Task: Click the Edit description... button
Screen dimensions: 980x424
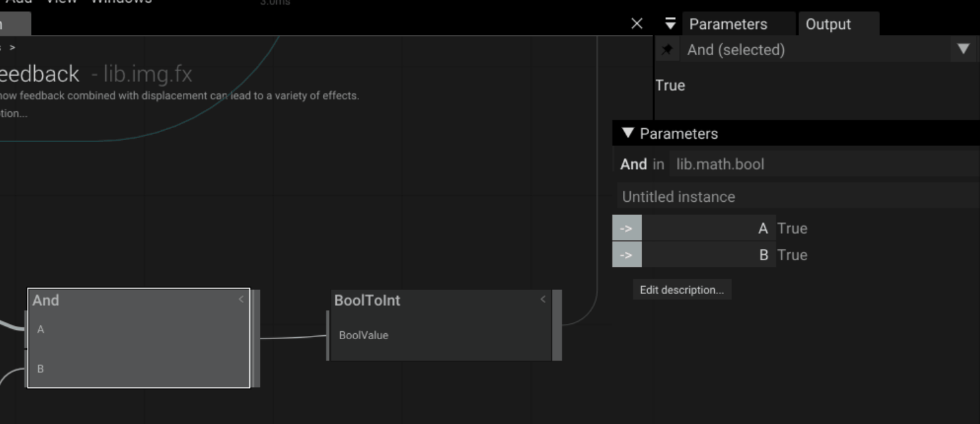Action: tap(681, 290)
